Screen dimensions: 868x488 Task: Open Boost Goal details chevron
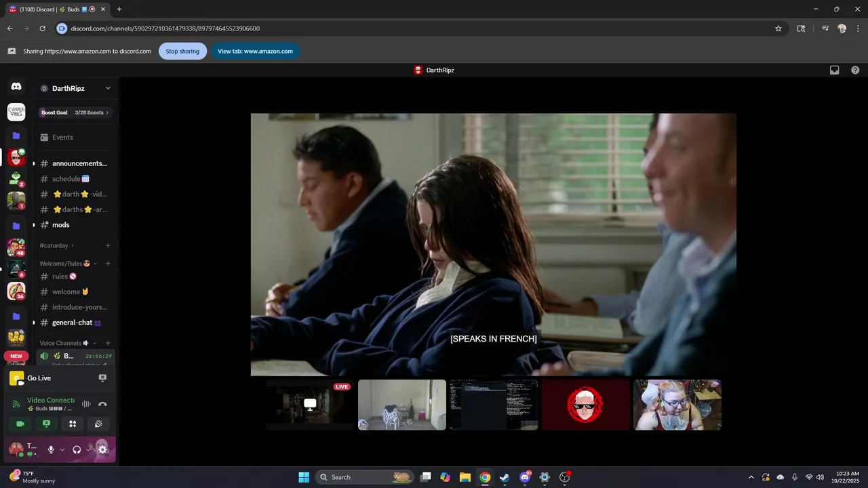pos(107,113)
